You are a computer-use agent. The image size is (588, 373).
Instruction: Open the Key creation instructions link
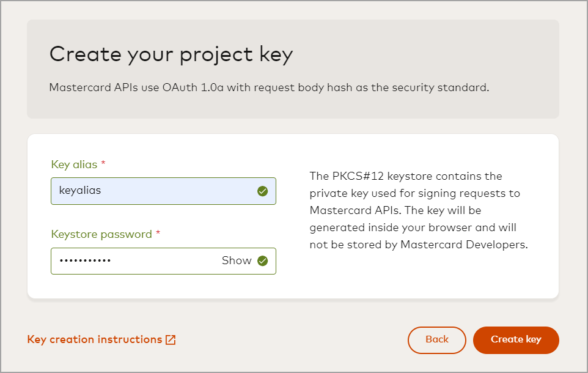(95, 339)
